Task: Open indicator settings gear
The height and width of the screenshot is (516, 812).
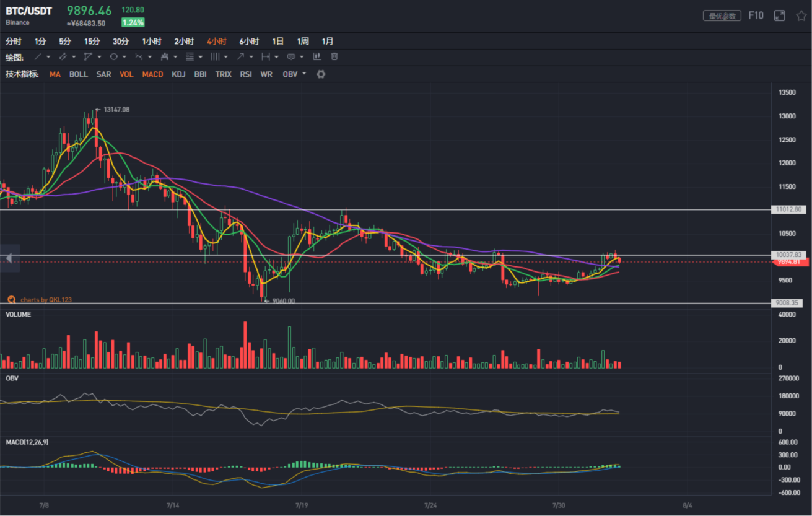Action: point(321,74)
